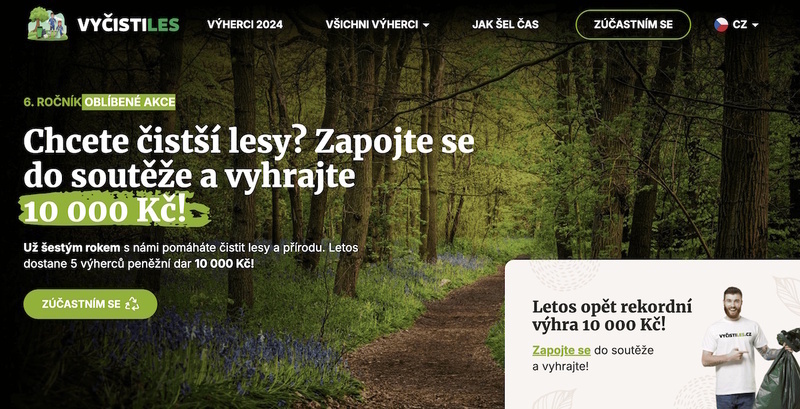
Task: Click the 10 000 Kč! brushstroke highlight
Action: (x=114, y=210)
